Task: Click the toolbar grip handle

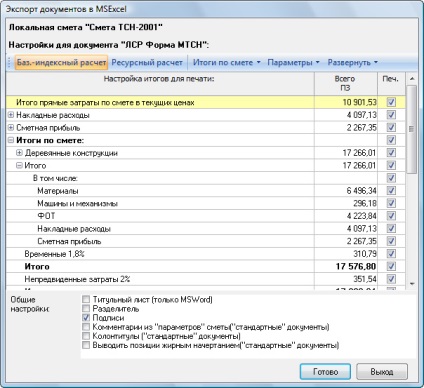Action: [10, 62]
